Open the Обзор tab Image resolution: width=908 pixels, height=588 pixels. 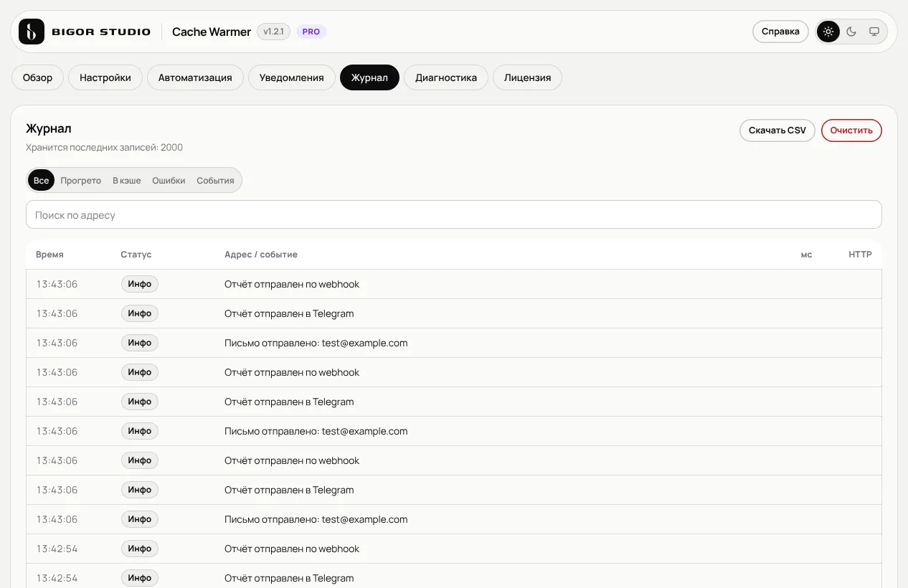point(37,77)
